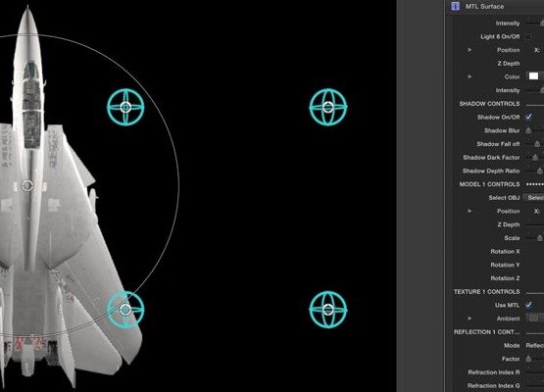
Task: Select the lower-right cyan light control
Action: [x=327, y=310]
